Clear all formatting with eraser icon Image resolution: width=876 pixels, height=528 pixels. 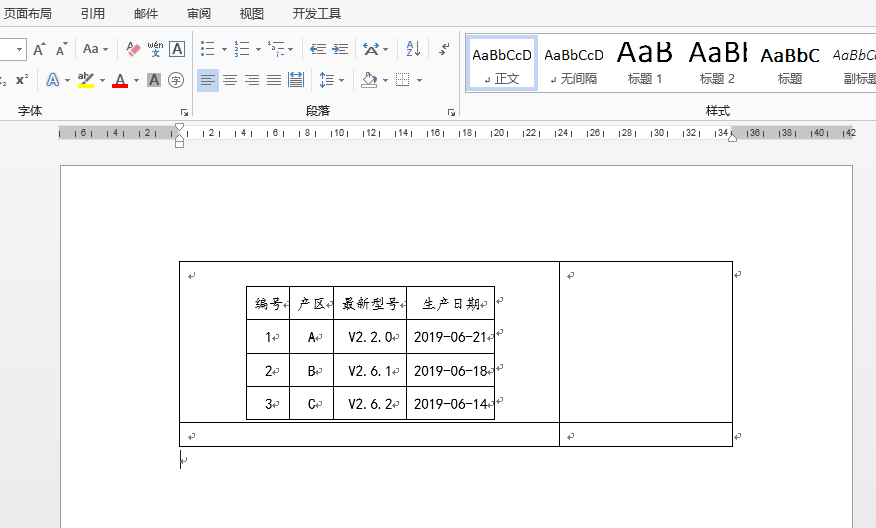(133, 49)
